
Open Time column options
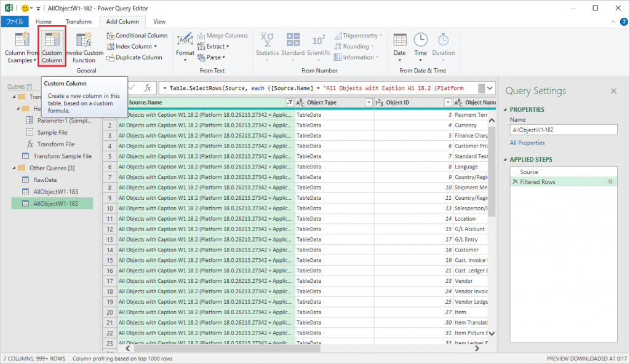tap(421, 47)
